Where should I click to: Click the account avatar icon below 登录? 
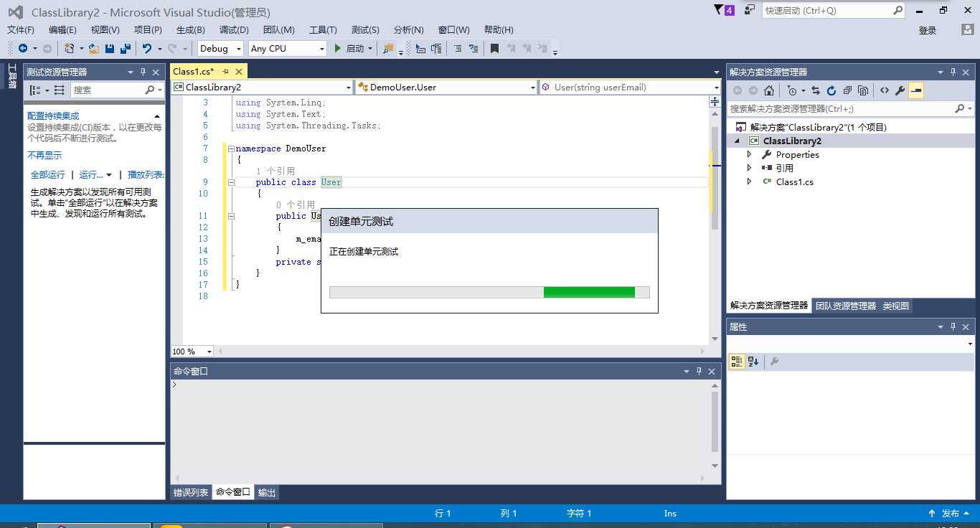(967, 29)
